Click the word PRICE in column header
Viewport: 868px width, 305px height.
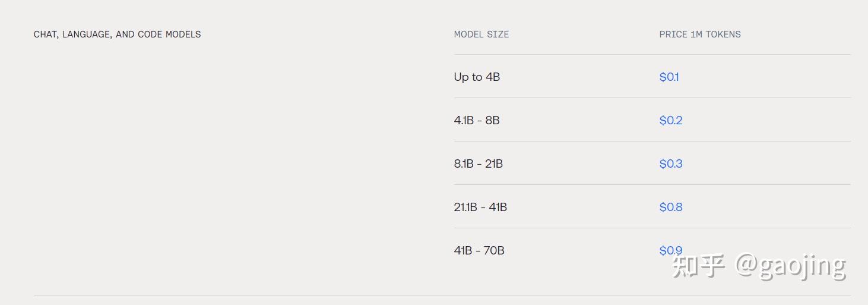coord(673,34)
